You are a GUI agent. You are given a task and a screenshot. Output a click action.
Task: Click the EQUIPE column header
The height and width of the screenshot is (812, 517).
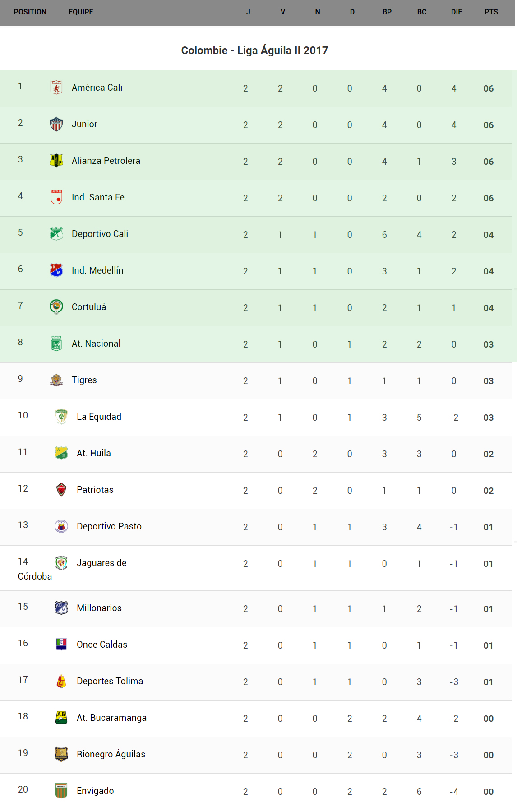pyautogui.click(x=81, y=12)
